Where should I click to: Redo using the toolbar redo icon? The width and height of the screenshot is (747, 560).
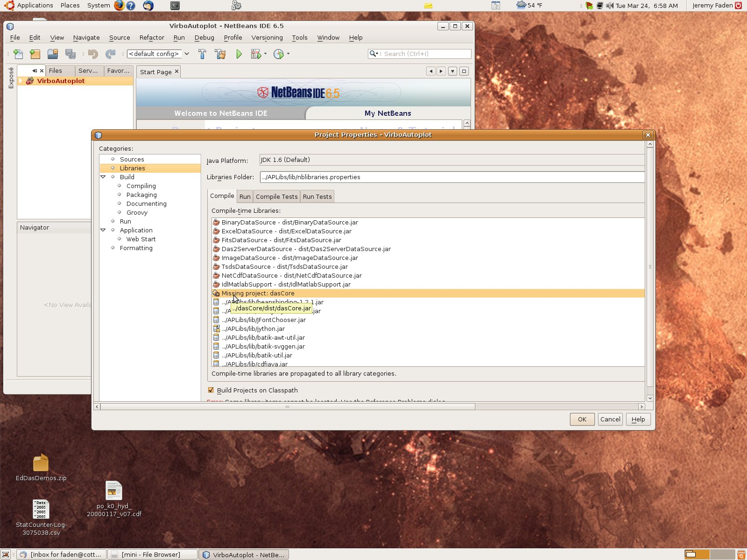point(111,54)
